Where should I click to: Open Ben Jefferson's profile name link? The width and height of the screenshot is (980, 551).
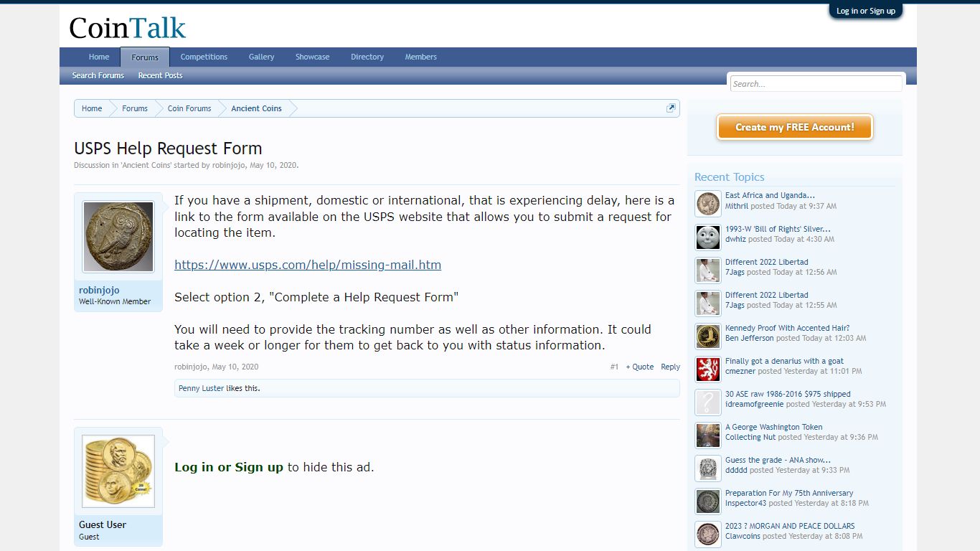[750, 338]
